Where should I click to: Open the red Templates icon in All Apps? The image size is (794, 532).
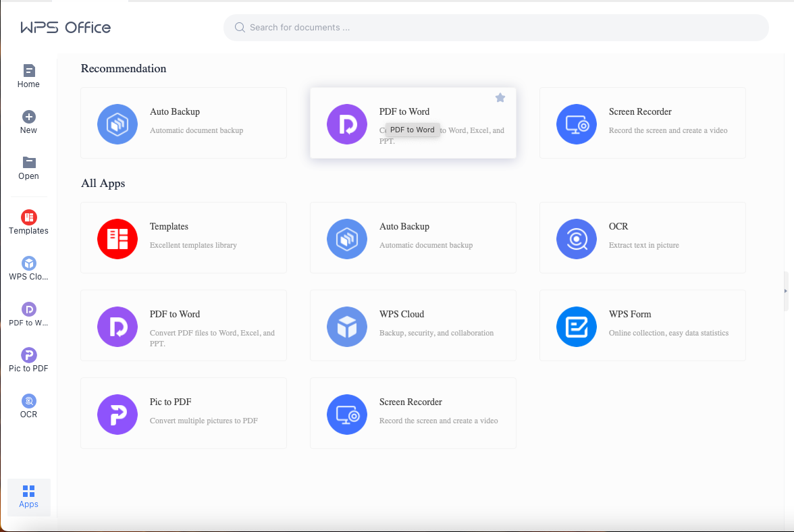click(x=117, y=239)
